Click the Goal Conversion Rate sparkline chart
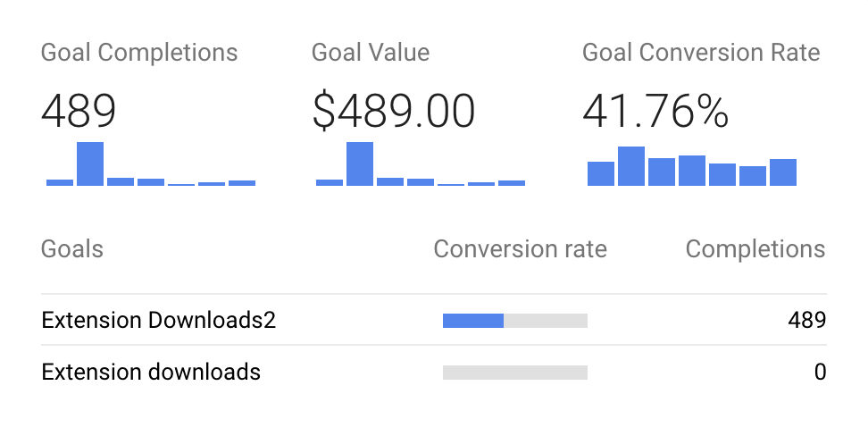The height and width of the screenshot is (436, 868). coord(692,166)
